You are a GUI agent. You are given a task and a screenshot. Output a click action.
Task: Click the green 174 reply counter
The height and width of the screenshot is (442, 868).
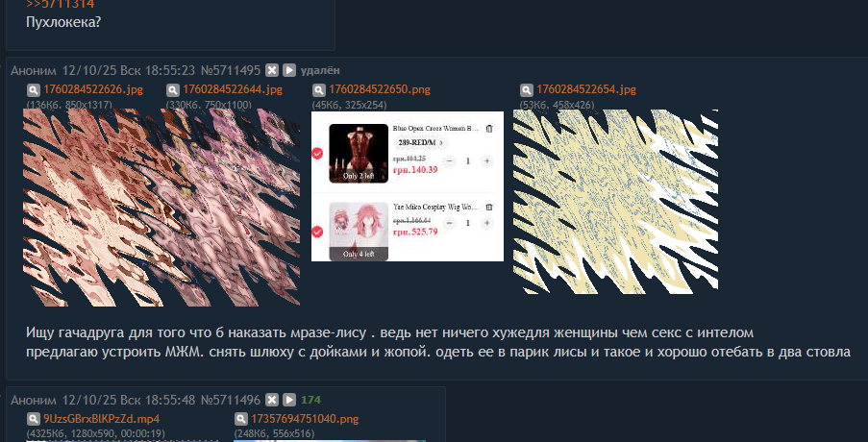click(x=310, y=400)
